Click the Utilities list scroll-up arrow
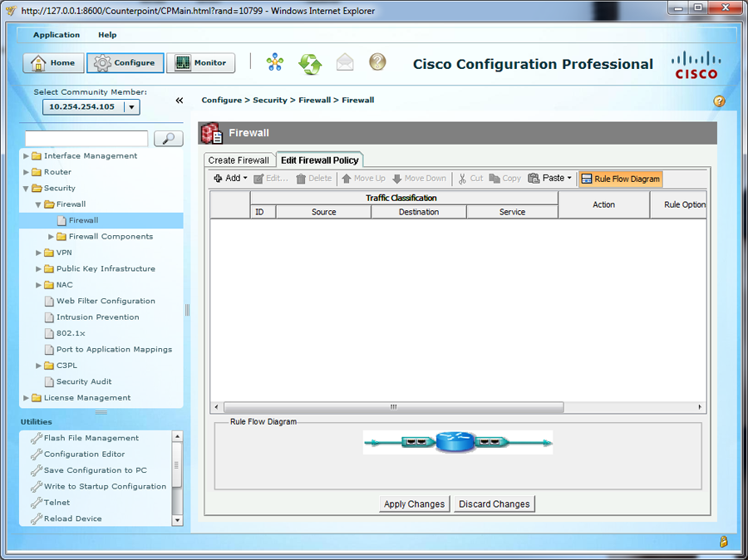The width and height of the screenshot is (748, 560). pyautogui.click(x=177, y=436)
